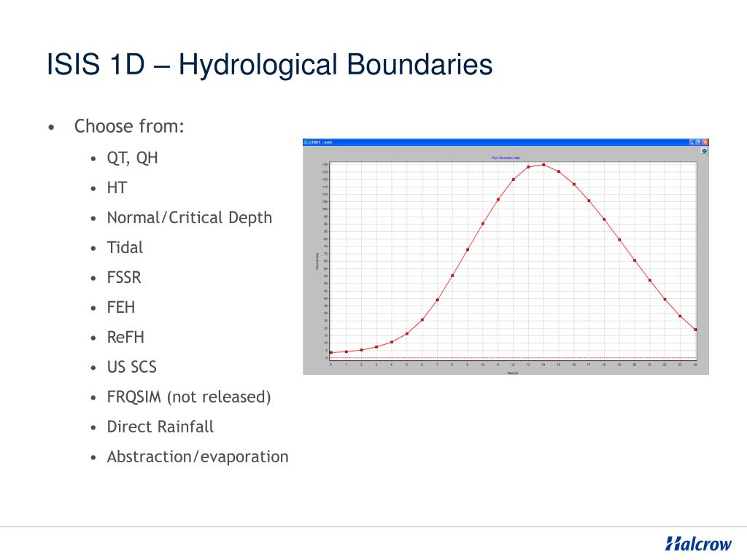Click the 'Choose from:' bullet text

click(x=129, y=126)
